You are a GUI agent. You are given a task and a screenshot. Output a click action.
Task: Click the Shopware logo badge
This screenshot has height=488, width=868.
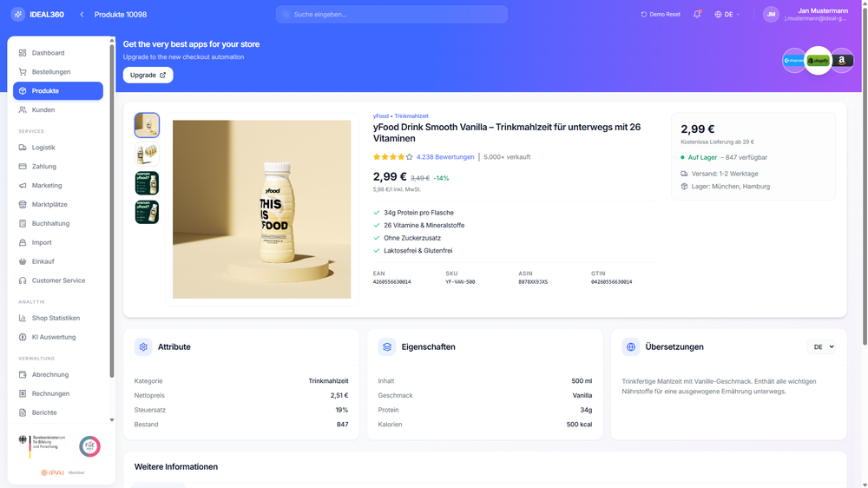(x=793, y=61)
